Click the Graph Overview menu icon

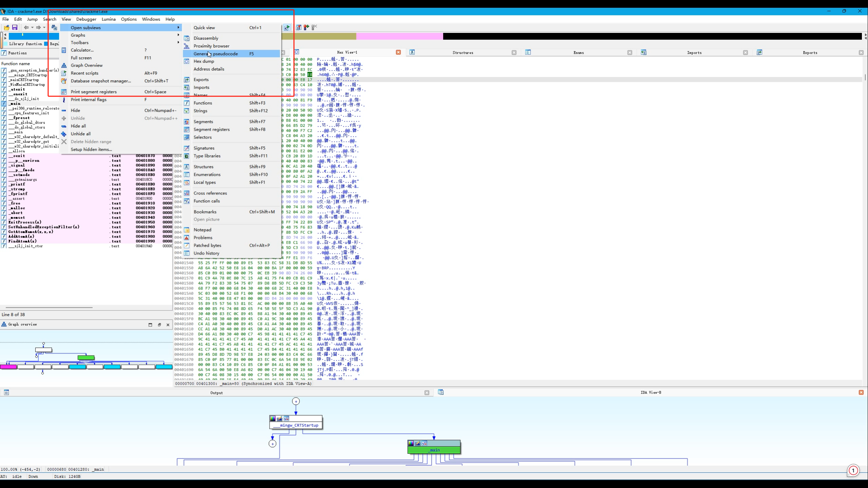[x=64, y=65]
